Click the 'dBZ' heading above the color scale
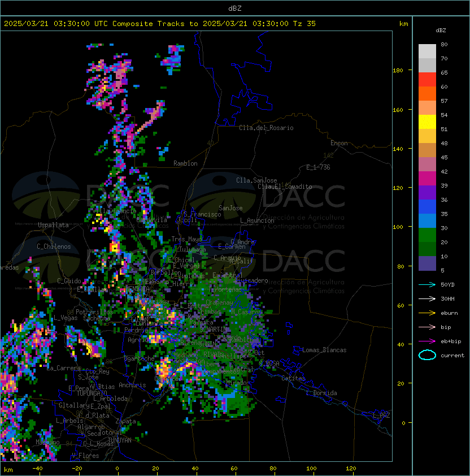Screen dimensions: 470x476 tap(441, 31)
